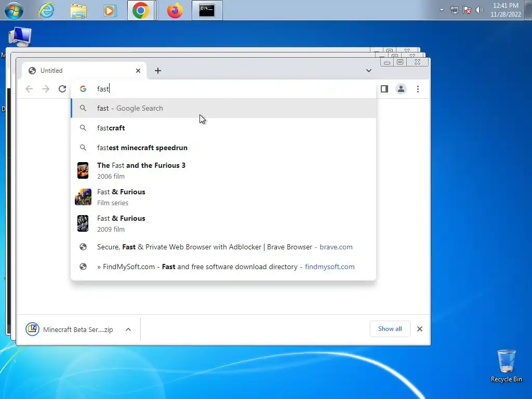The height and width of the screenshot is (399, 532).
Task: Open the tab search chevron
Action: pos(369,71)
